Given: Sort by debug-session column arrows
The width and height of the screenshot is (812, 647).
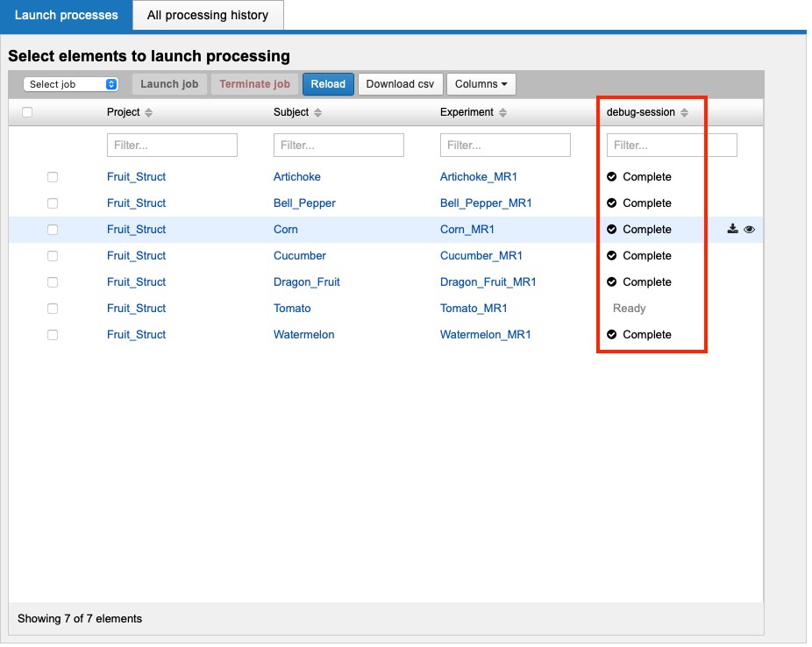Looking at the screenshot, I should coord(684,112).
